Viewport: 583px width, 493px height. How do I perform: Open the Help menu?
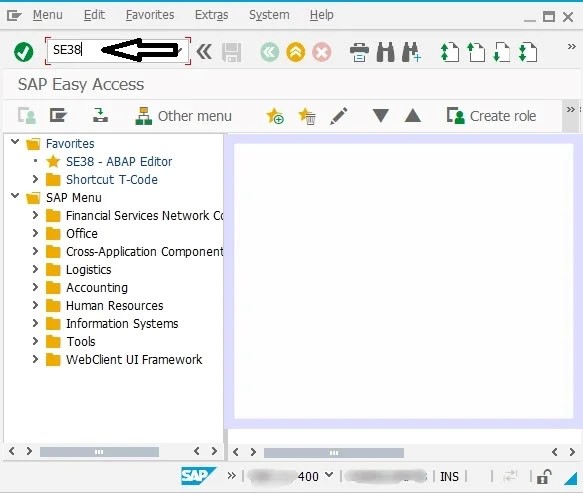(322, 15)
